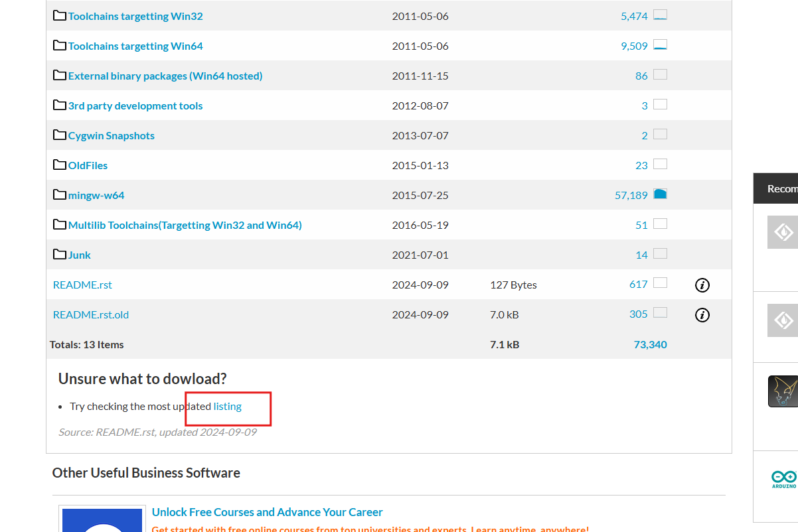Viewport: 798px width, 532px height.
Task: Click folder icon beside Cygwin Snapshots
Action: 60,135
